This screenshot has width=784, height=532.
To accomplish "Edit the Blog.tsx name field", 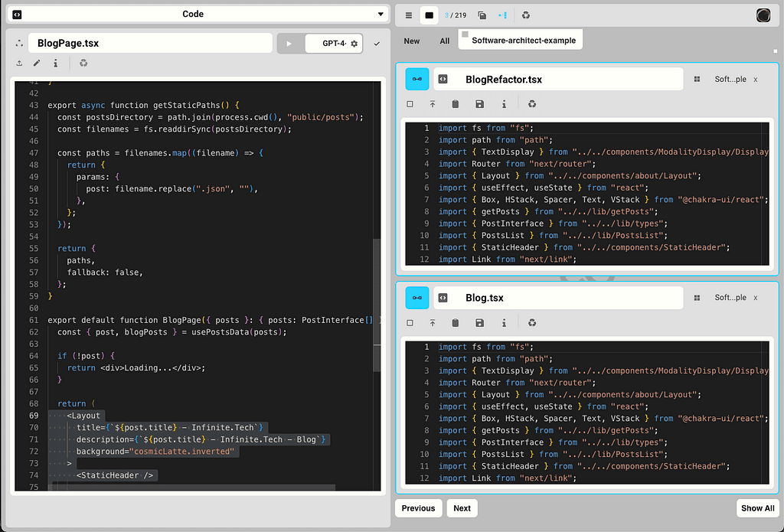I will (x=558, y=298).
